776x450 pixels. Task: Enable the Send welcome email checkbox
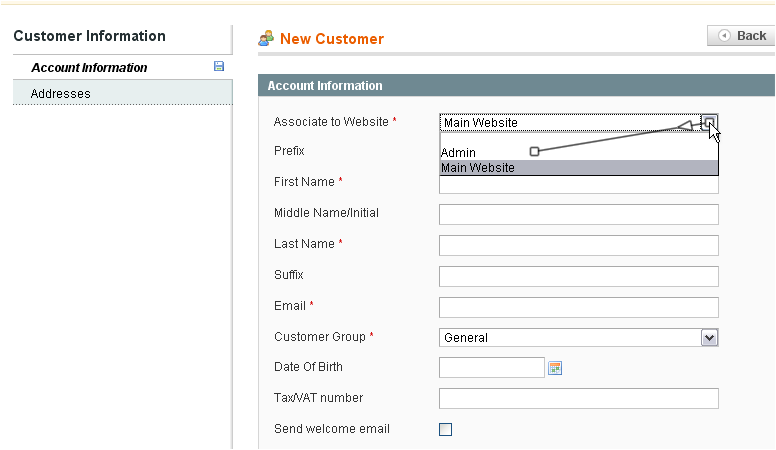(x=445, y=429)
